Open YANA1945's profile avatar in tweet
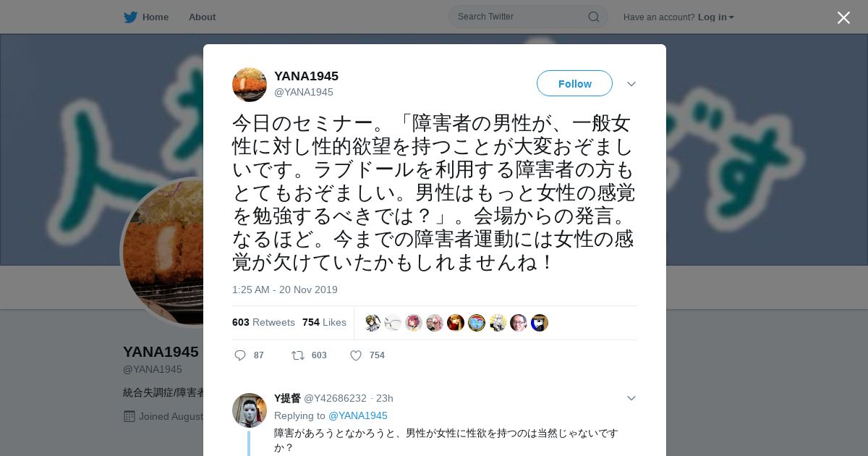This screenshot has height=456, width=868. (250, 85)
